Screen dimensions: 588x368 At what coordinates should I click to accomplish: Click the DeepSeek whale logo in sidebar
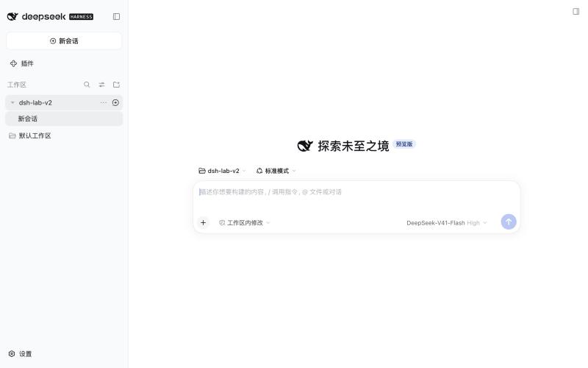point(12,16)
